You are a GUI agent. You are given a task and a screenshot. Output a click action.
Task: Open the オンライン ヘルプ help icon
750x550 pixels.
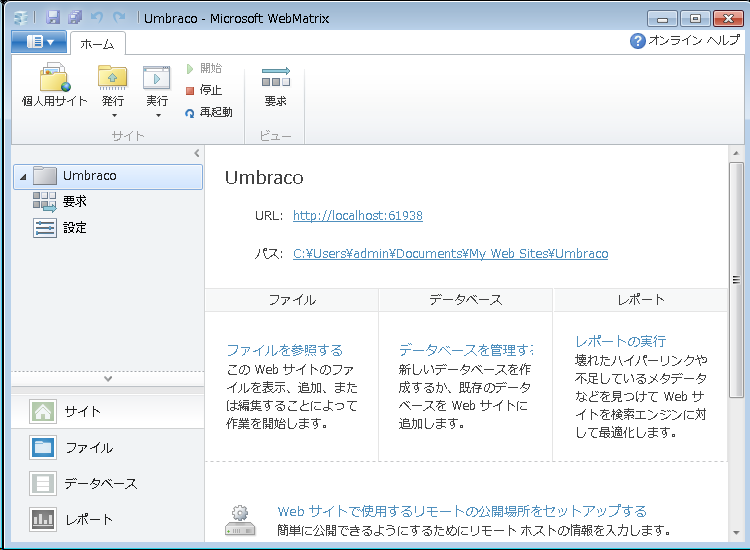pyautogui.click(x=637, y=41)
